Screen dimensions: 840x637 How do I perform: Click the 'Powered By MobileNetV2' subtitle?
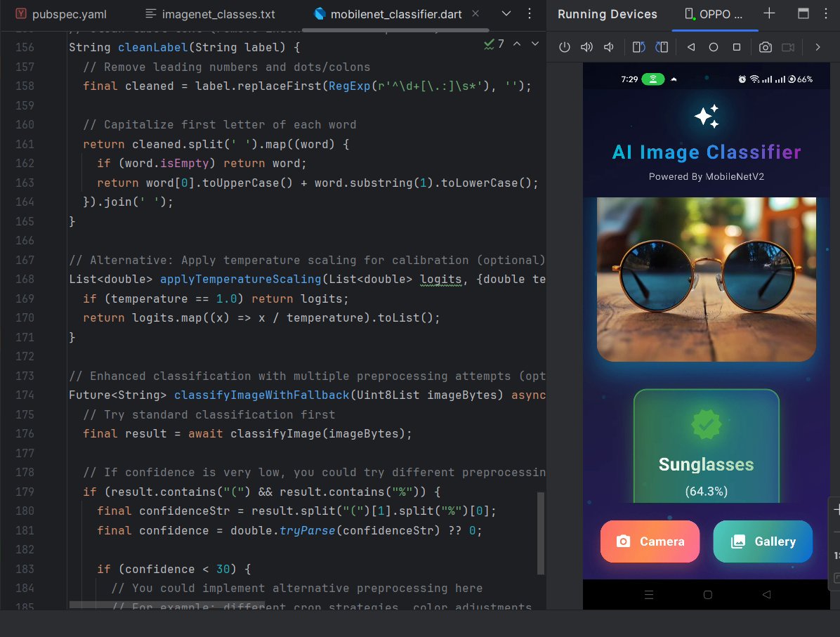(706, 176)
